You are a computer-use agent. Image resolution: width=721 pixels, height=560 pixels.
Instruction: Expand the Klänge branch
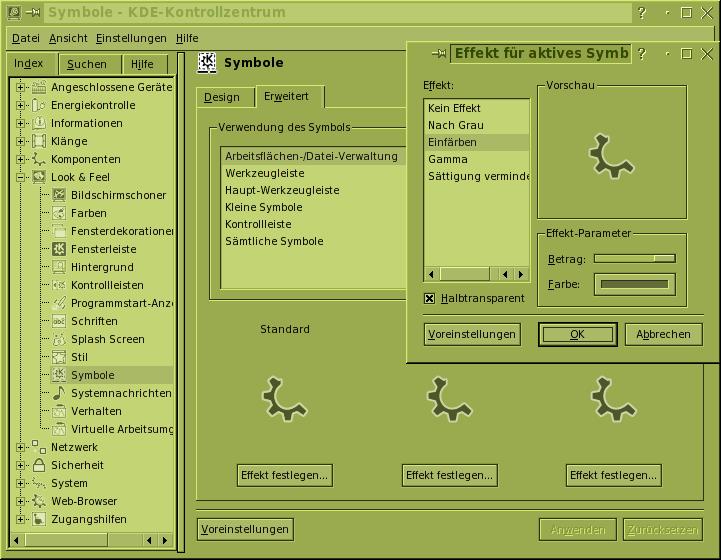tap(20, 141)
